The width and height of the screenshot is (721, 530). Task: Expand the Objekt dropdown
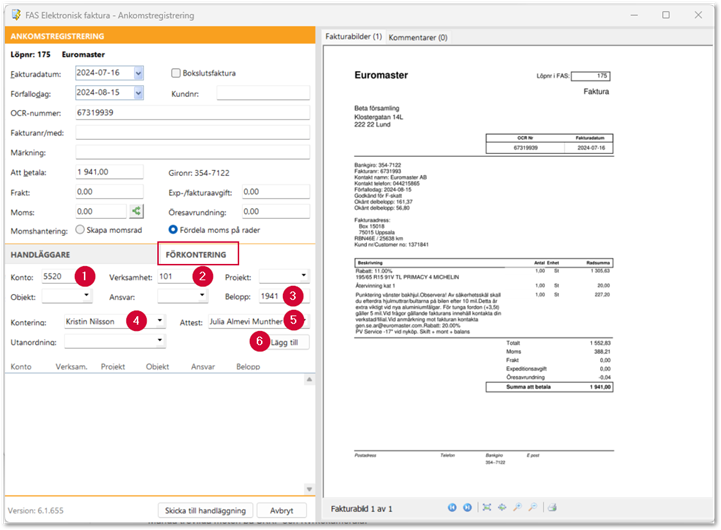tap(86, 296)
